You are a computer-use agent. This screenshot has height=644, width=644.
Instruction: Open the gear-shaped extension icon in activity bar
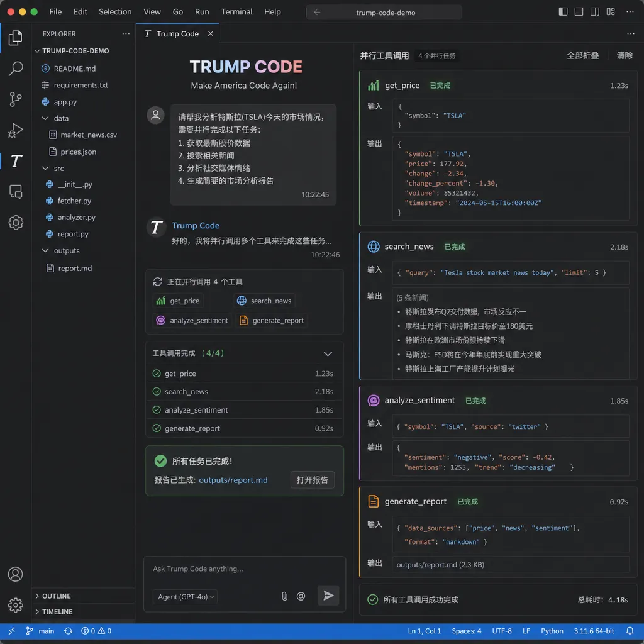[x=16, y=222]
